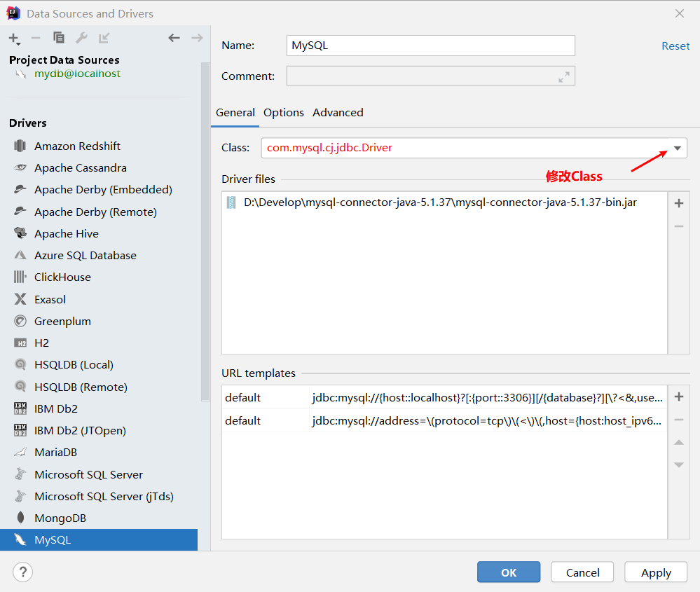Image resolution: width=700 pixels, height=592 pixels.
Task: Click the Make Global icon in toolbar
Action: pyautogui.click(x=104, y=38)
